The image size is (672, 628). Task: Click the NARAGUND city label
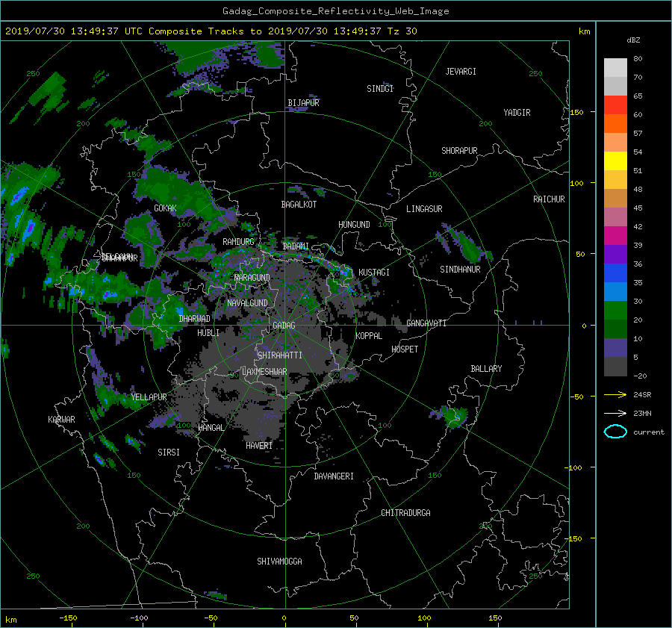(x=252, y=278)
